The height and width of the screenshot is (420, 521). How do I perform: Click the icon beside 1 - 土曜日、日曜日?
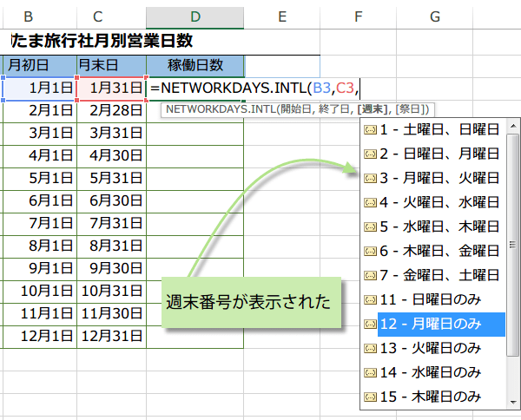[x=370, y=130]
